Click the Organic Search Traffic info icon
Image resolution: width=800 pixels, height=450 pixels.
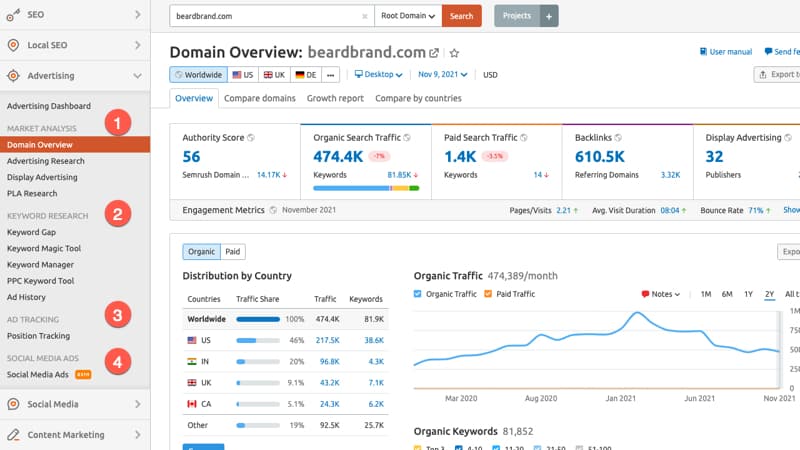pyautogui.click(x=407, y=138)
